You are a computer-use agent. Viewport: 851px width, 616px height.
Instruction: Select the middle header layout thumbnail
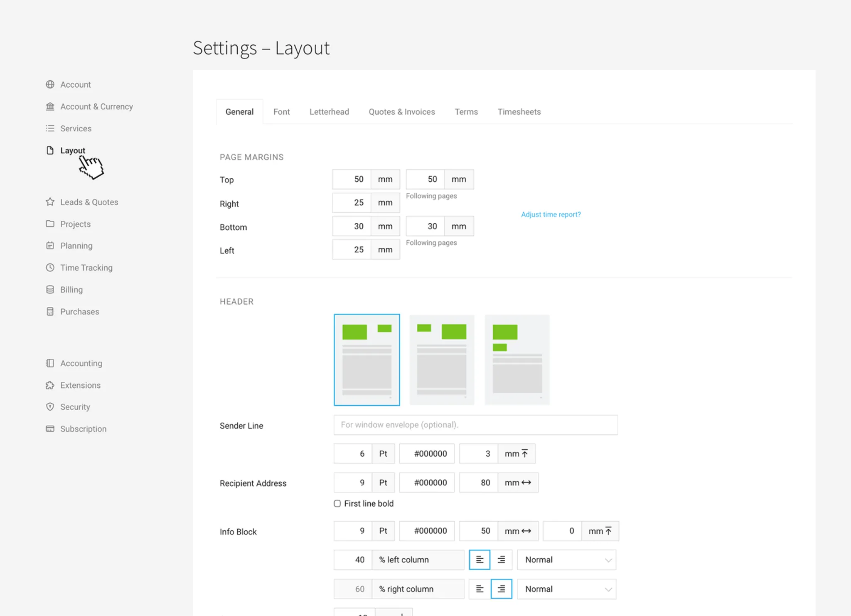click(442, 360)
